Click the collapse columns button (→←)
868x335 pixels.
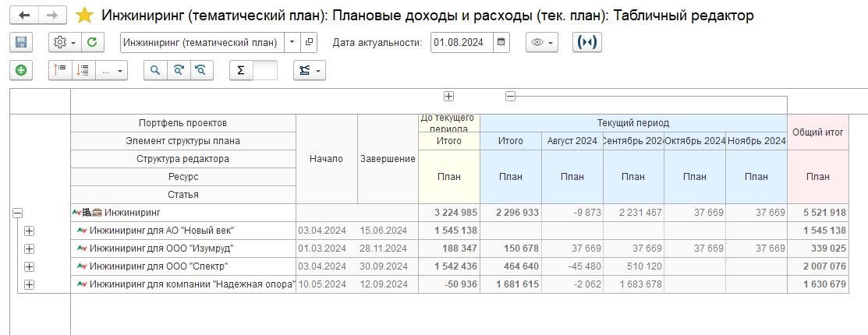586,43
